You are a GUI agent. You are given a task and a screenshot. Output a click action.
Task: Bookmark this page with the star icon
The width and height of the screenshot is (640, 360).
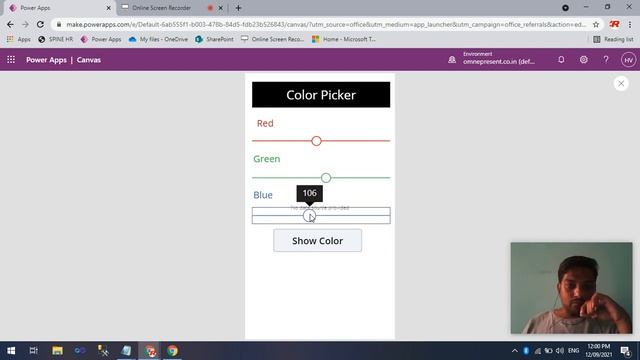[x=596, y=24]
